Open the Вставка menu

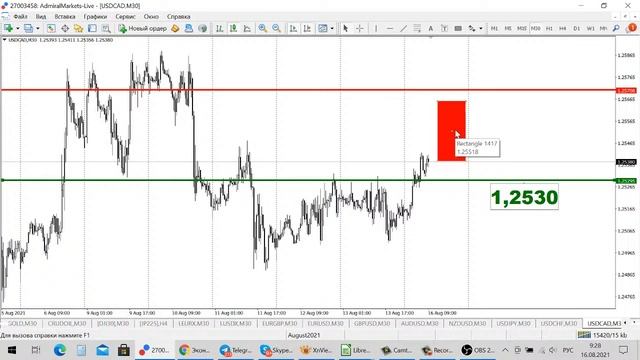point(65,17)
